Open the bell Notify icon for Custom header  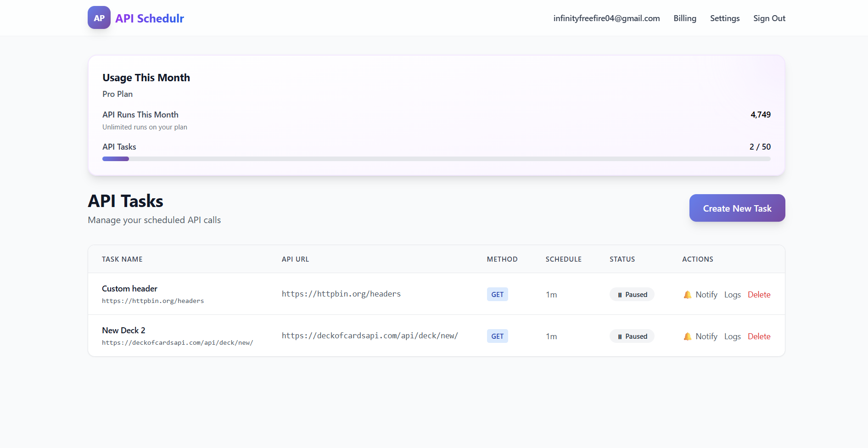pos(687,294)
